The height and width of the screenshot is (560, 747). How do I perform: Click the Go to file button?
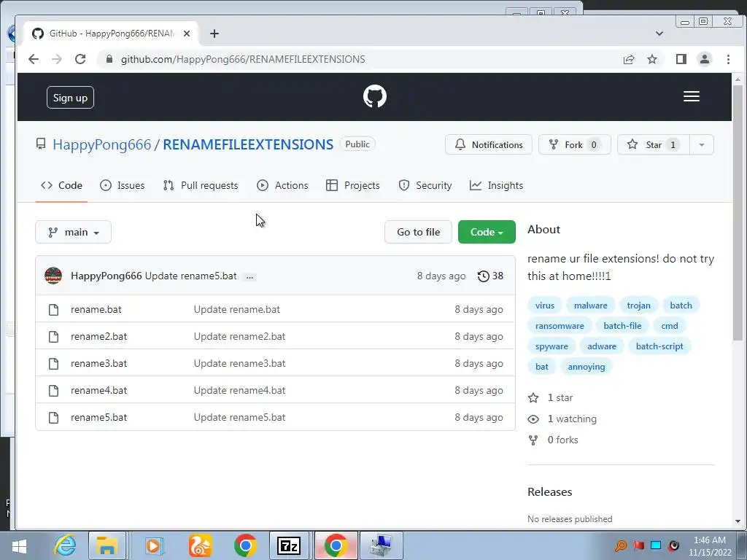coord(418,232)
